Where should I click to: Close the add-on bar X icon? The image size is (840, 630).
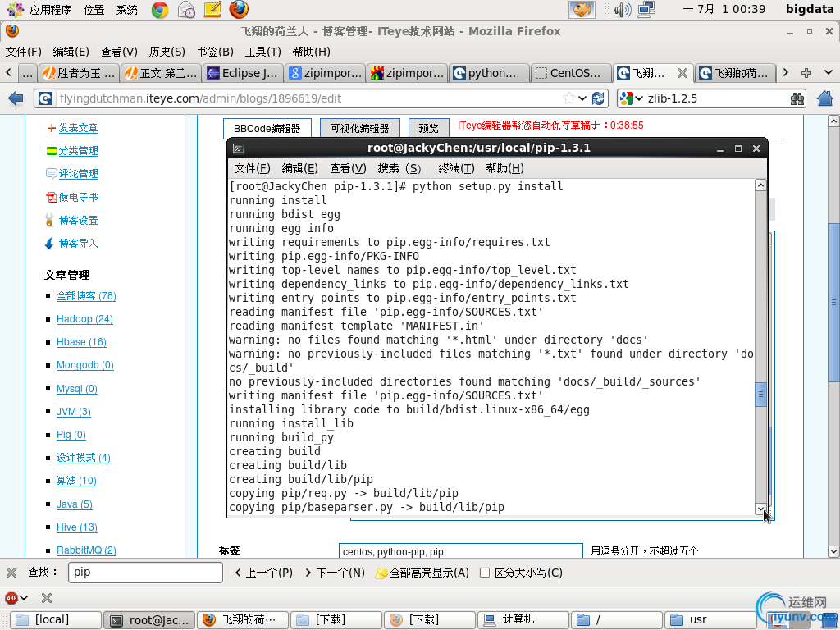[x=47, y=597]
